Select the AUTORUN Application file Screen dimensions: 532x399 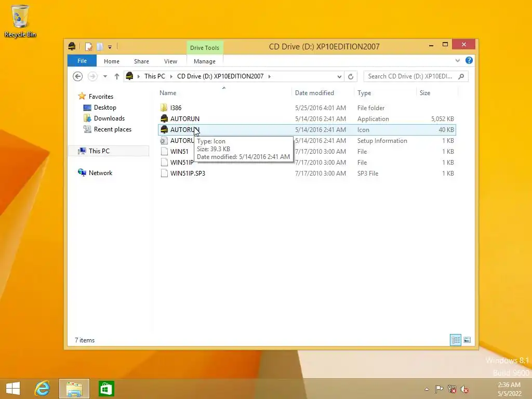point(185,119)
